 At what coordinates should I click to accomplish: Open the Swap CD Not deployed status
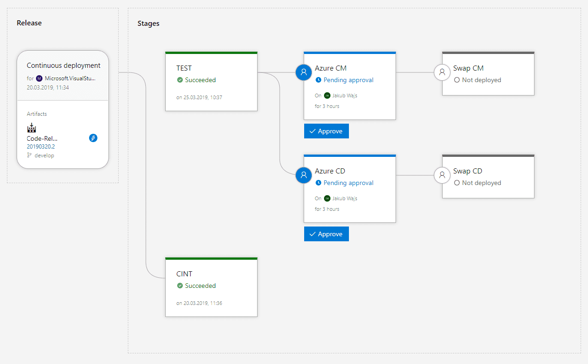point(481,183)
